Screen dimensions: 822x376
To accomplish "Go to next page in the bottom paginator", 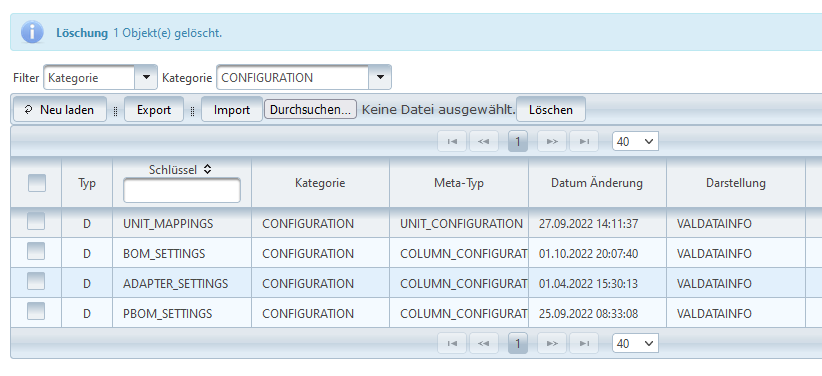I will (551, 343).
